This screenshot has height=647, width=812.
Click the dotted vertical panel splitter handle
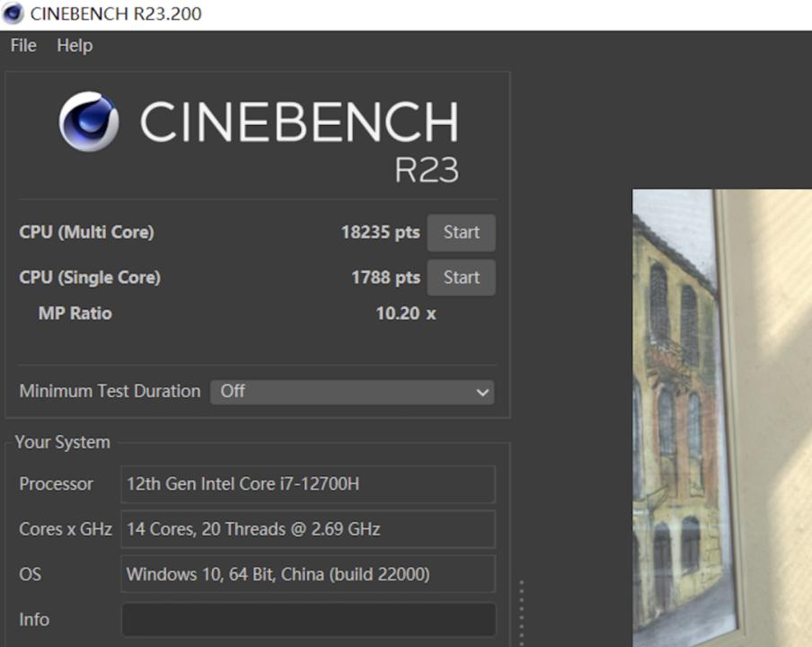click(x=521, y=611)
